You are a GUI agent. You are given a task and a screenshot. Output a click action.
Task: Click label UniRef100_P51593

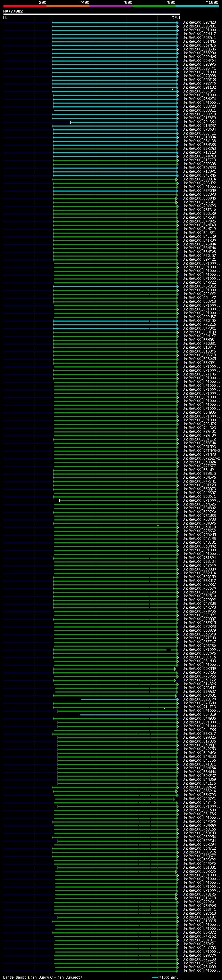coord(199,447)
